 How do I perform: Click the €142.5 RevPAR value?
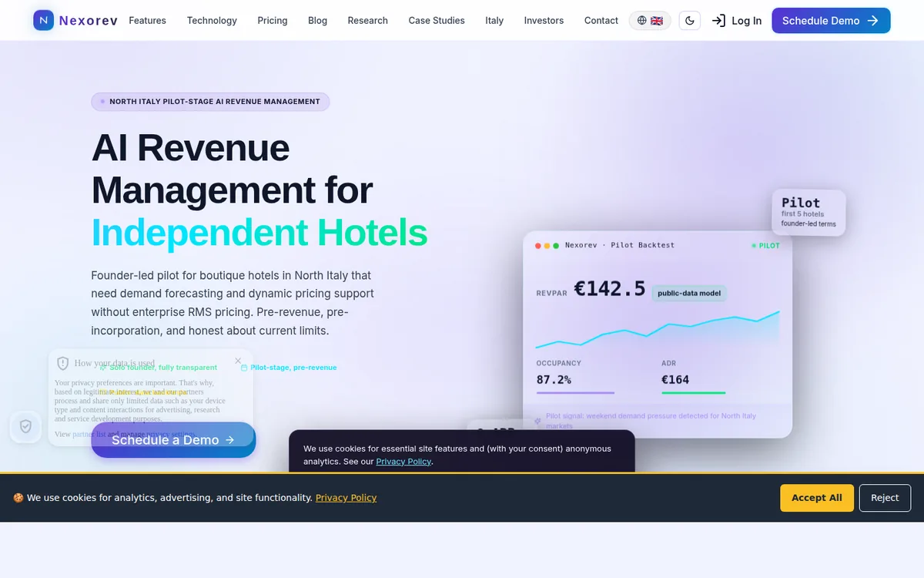pos(610,289)
